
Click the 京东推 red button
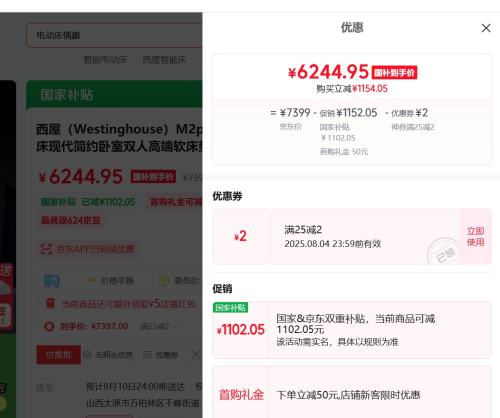pos(58,355)
